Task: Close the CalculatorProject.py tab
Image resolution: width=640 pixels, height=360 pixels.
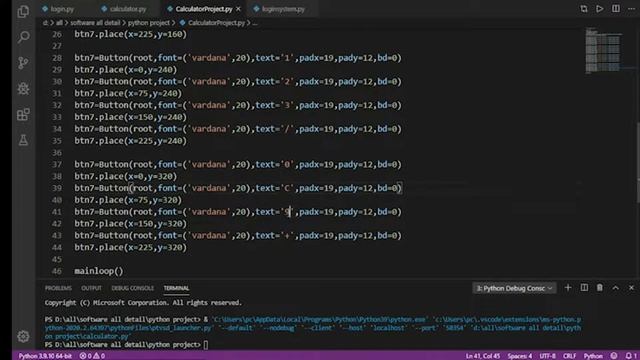Action: pyautogui.click(x=238, y=9)
